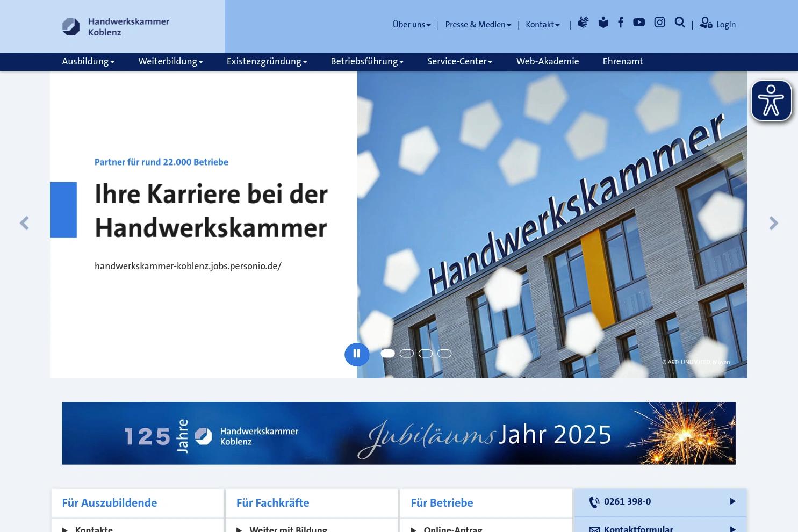This screenshot has height=532, width=798.
Task: Open the Ausbildung menu
Action: pyautogui.click(x=88, y=62)
